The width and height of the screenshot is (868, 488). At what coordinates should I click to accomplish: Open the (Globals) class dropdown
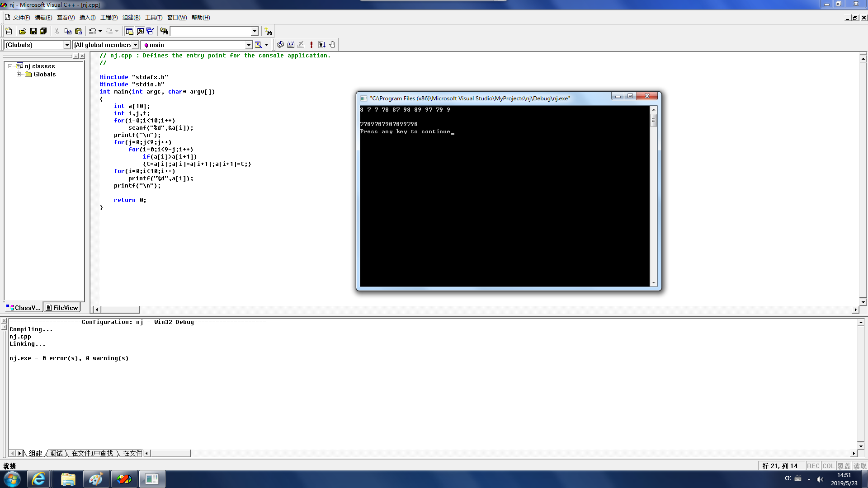[x=67, y=45]
